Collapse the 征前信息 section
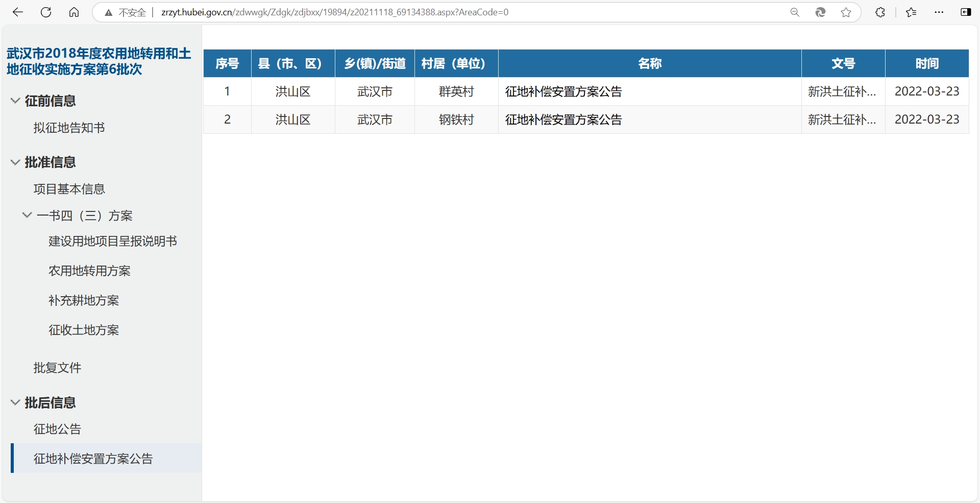980x503 pixels. coord(15,101)
